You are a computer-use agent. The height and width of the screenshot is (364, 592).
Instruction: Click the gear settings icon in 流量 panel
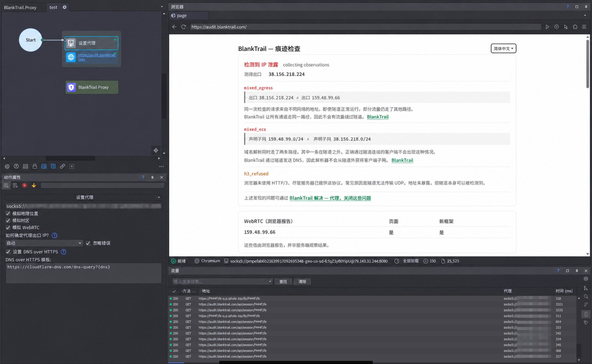(586, 279)
